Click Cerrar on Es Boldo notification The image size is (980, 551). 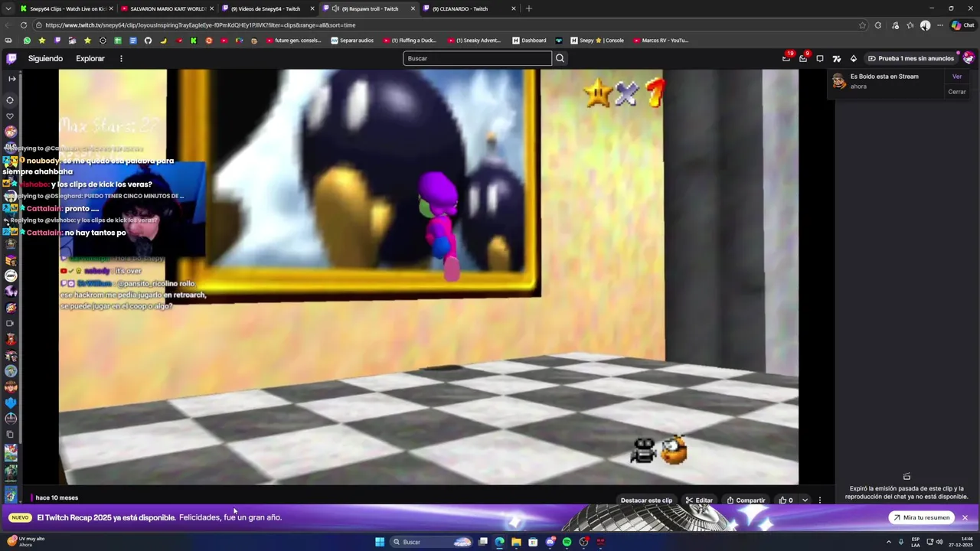pyautogui.click(x=957, y=92)
